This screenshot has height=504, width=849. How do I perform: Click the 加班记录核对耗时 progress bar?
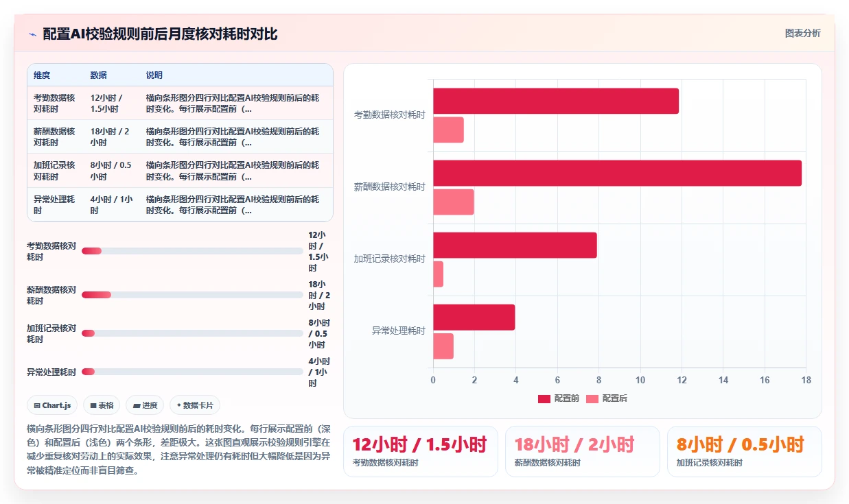192,333
